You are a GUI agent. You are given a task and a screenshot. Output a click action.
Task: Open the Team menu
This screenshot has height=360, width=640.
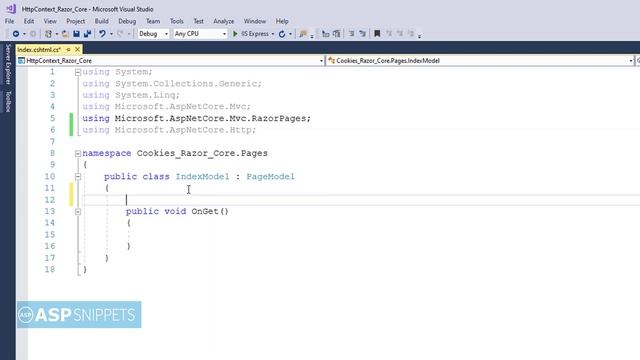pyautogui.click(x=153, y=21)
